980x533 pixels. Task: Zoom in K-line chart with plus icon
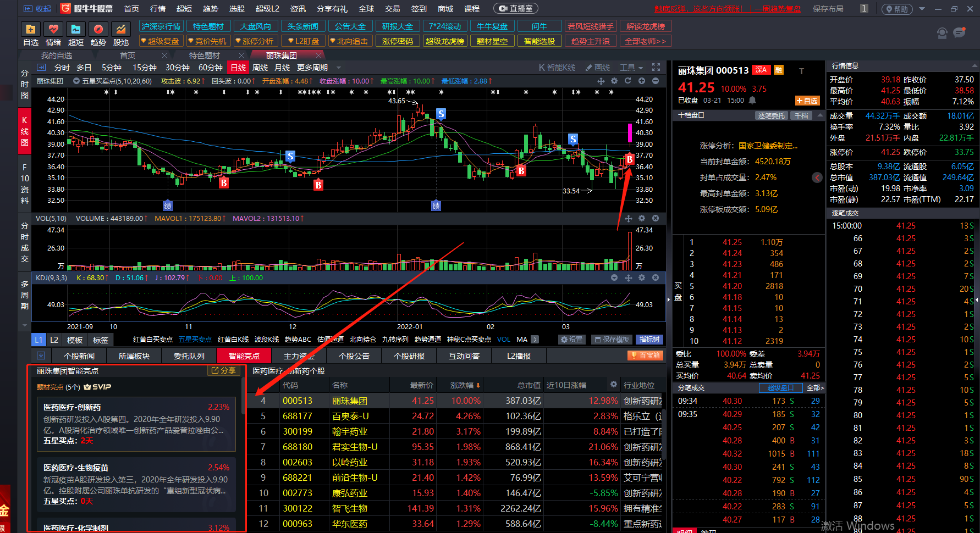coord(642,81)
